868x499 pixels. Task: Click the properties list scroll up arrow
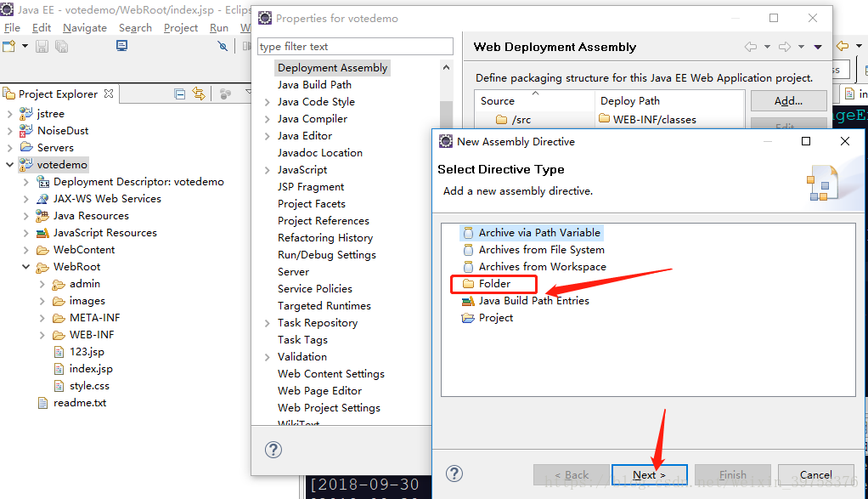pos(446,67)
